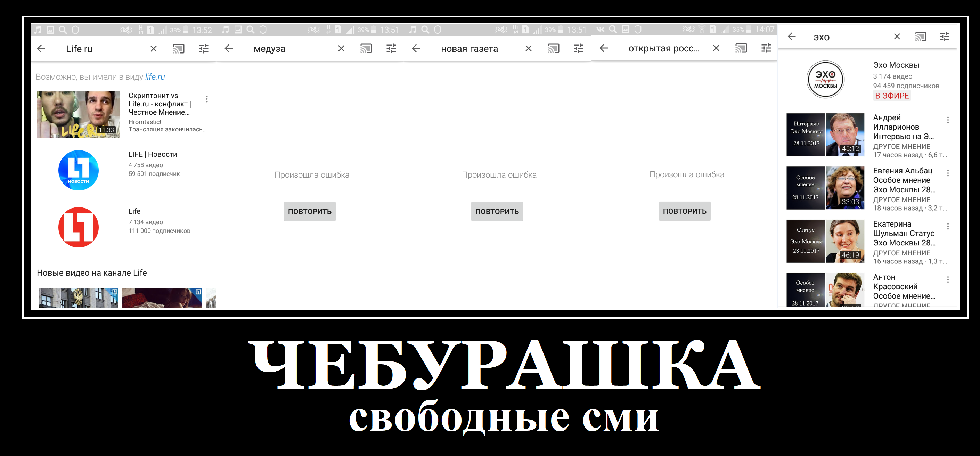Tap cast icon in медуза screen

point(366,48)
